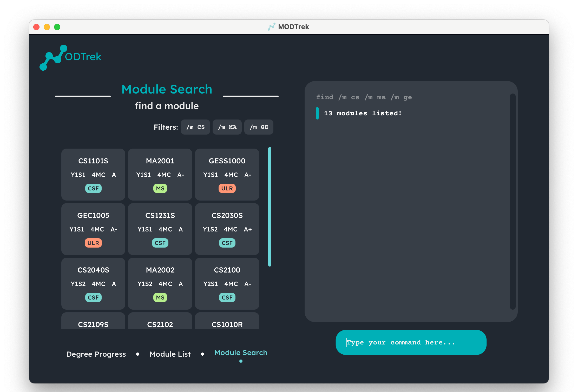
Task: Switch to the Degree Progress tab
Action: [x=96, y=354]
